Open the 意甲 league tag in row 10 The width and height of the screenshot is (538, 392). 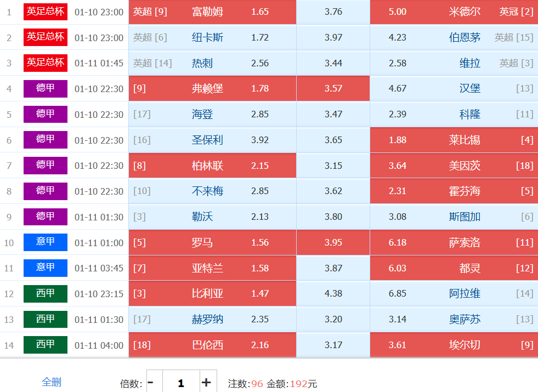coord(46,242)
